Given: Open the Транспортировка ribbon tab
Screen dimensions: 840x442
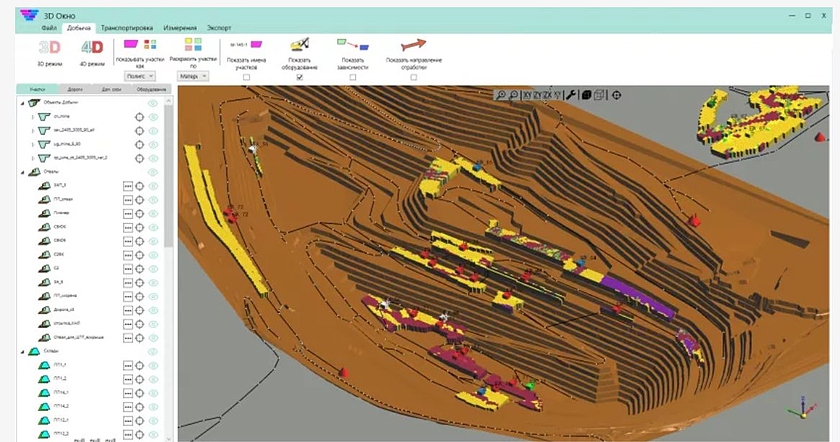Looking at the screenshot, I should coord(126,28).
